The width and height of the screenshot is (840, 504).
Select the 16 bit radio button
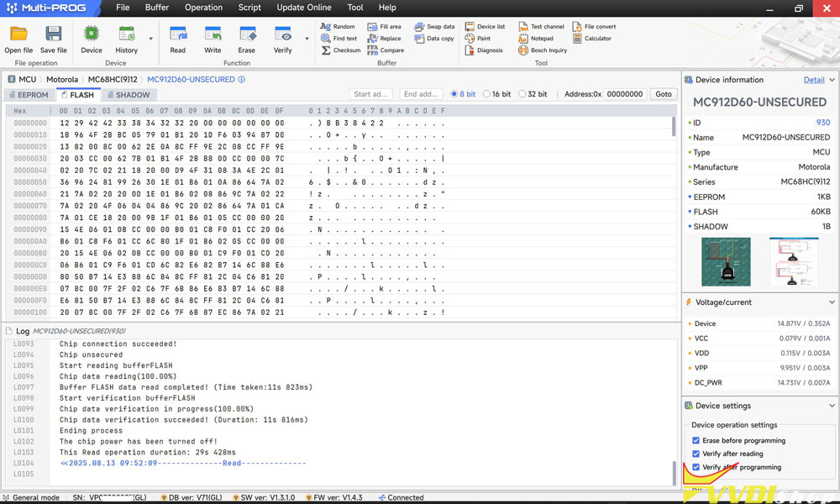(486, 94)
